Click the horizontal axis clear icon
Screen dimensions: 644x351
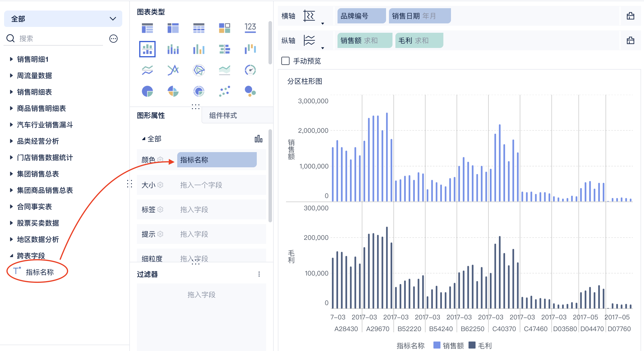[630, 16]
